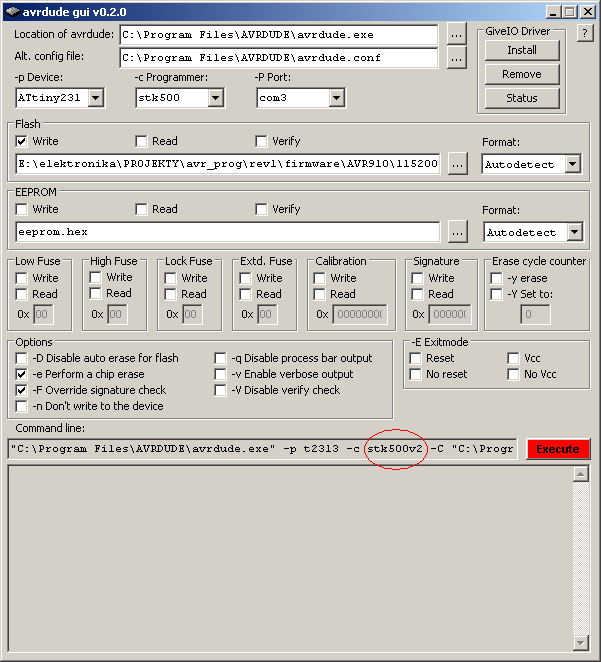Image resolution: width=601 pixels, height=662 pixels.
Task: Check Signature Read
Action: [x=417, y=294]
